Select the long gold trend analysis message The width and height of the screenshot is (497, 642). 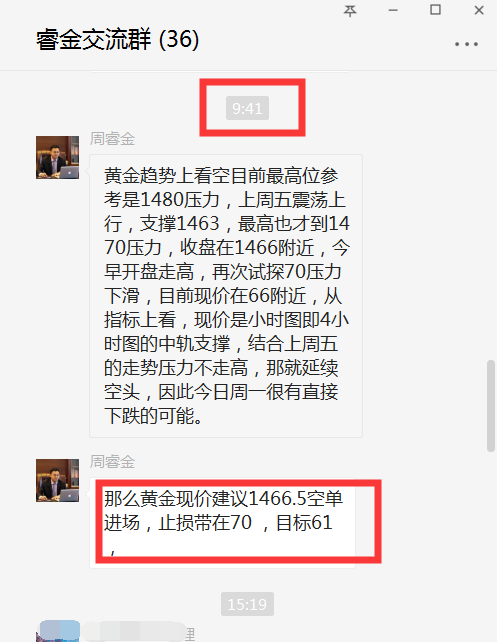click(x=226, y=296)
